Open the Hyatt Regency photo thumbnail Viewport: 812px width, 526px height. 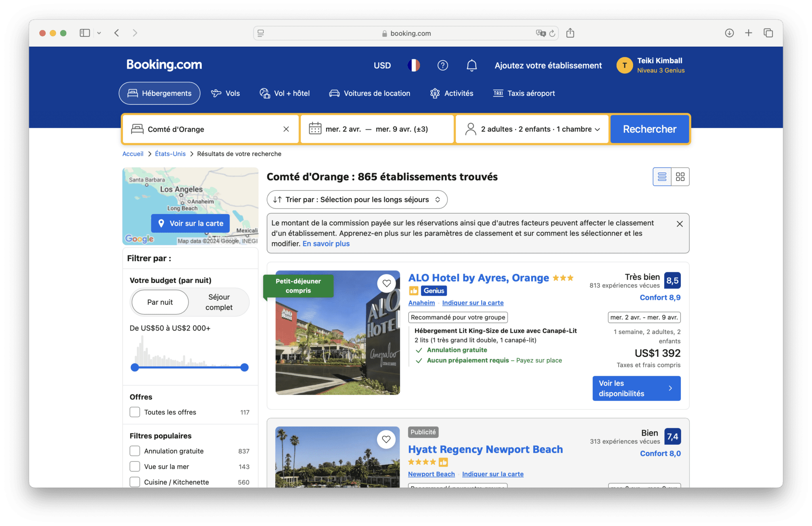(x=338, y=457)
